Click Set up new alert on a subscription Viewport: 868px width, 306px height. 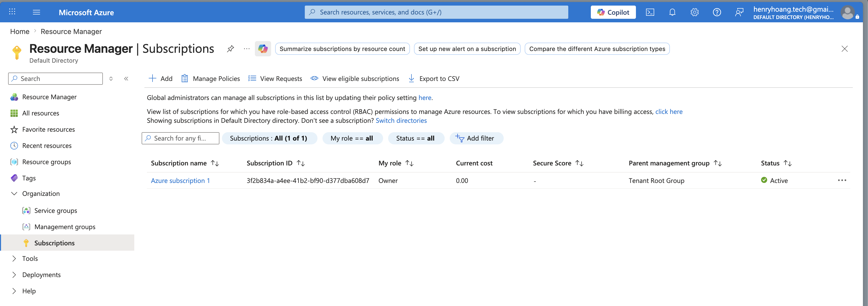(x=467, y=48)
